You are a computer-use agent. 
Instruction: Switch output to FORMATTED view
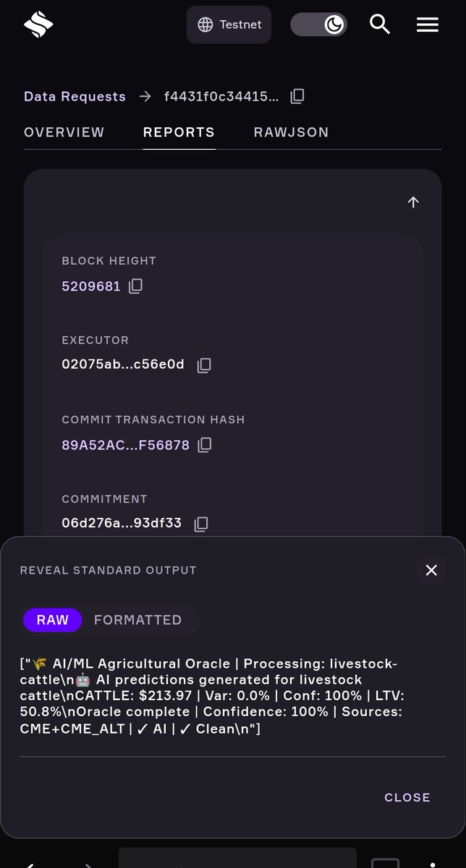pos(137,620)
